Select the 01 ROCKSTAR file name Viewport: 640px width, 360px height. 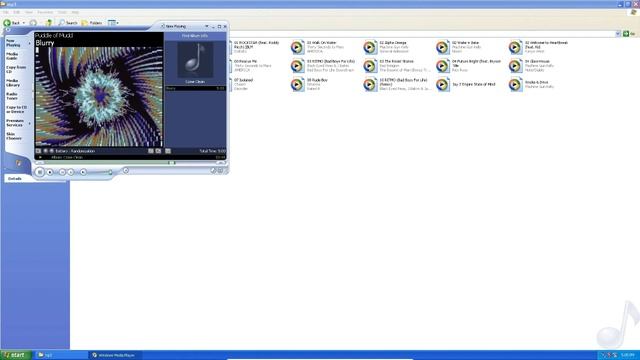(x=256, y=44)
